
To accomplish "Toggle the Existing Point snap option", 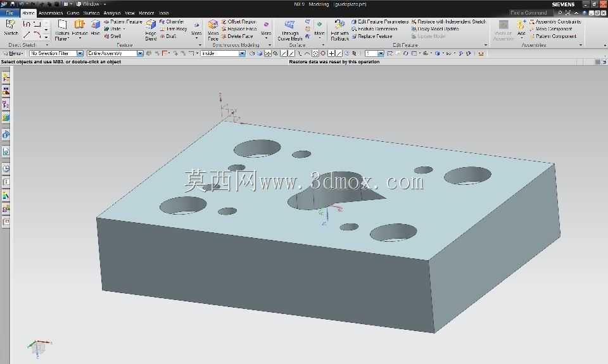I will [x=331, y=54].
